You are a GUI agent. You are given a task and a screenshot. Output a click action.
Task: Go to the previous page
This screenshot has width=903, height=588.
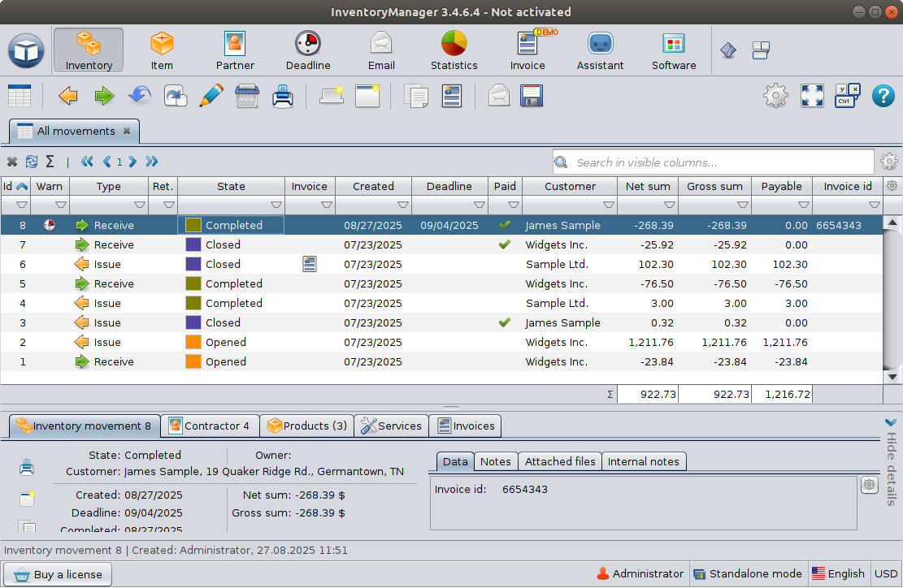pyautogui.click(x=107, y=162)
